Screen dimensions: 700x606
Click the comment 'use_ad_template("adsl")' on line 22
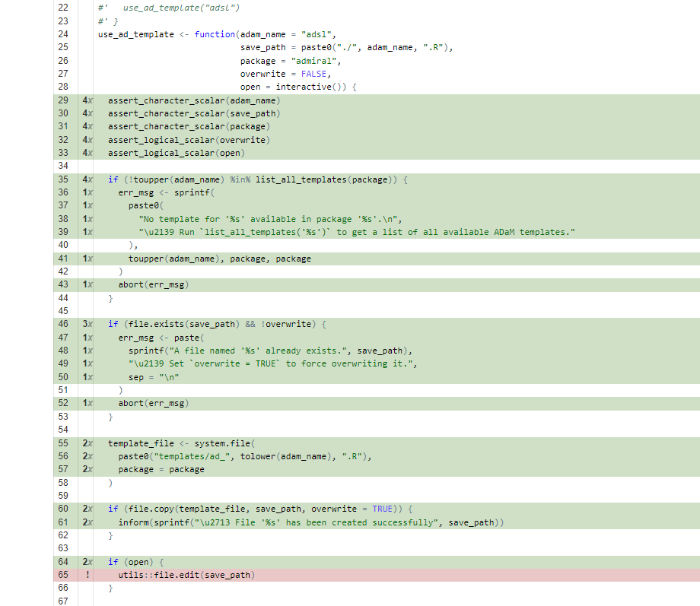coord(181,8)
